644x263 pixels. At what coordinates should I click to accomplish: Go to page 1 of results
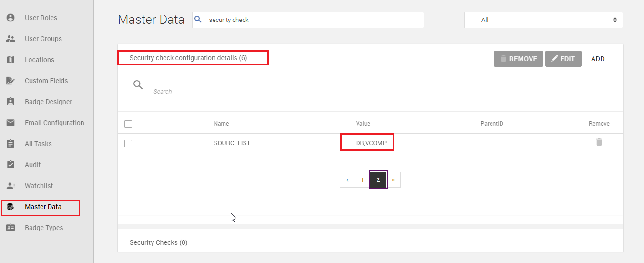362,180
